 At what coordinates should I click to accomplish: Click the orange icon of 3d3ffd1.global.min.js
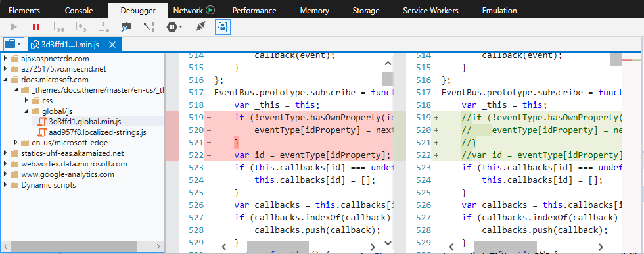pyautogui.click(x=41, y=122)
